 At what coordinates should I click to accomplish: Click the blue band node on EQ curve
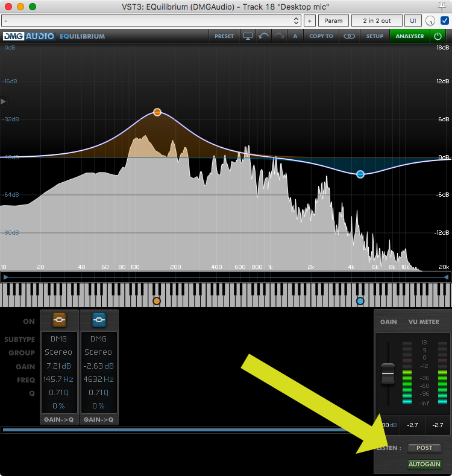[x=360, y=174]
